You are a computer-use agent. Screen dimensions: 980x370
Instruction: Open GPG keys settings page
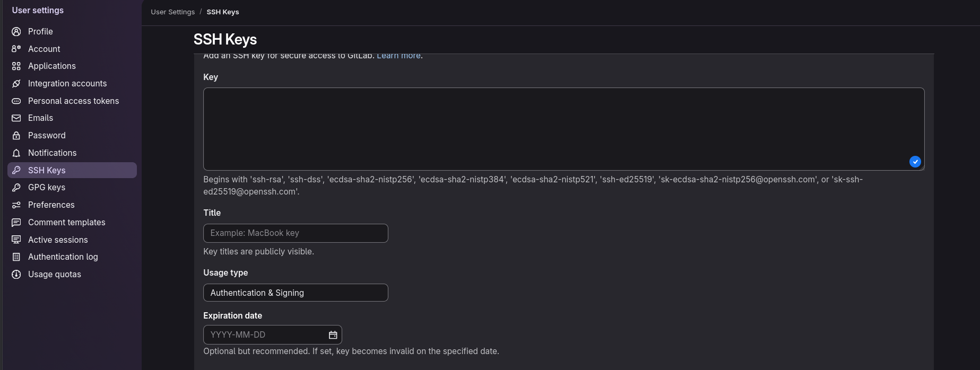coord(47,188)
